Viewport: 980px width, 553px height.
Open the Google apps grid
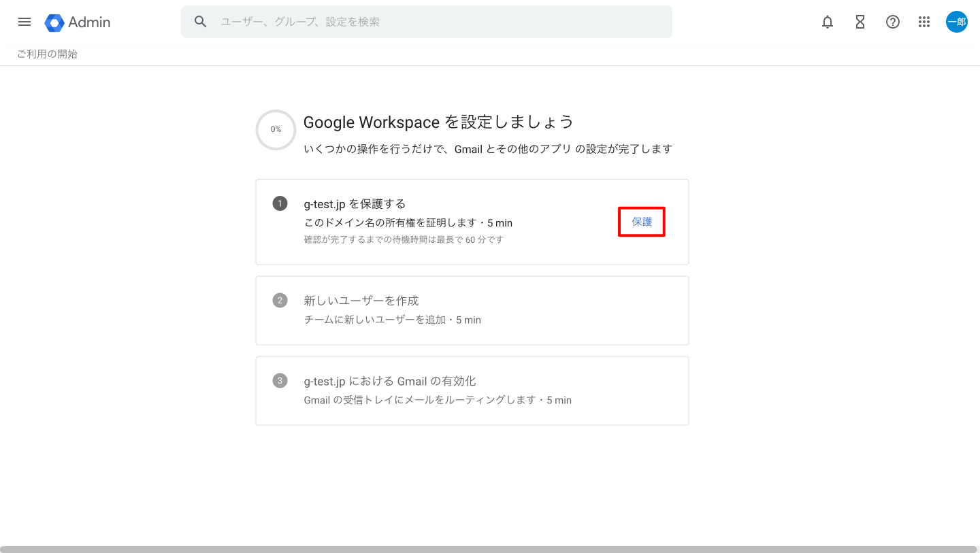(924, 22)
